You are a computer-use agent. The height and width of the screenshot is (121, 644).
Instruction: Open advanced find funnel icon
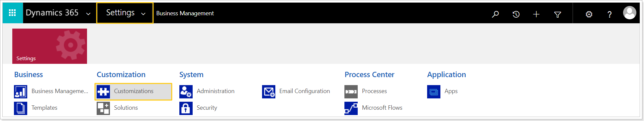pos(558,14)
